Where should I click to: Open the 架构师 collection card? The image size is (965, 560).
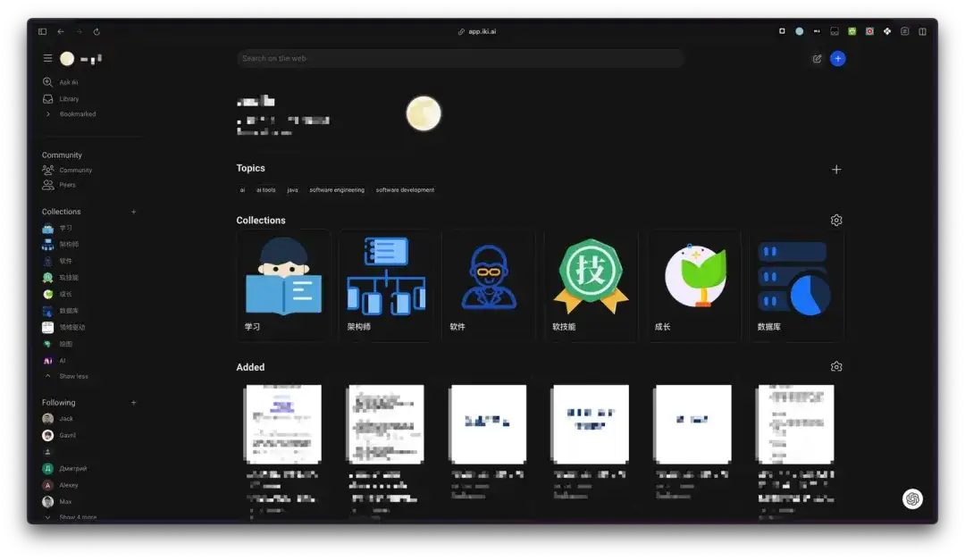pos(386,286)
